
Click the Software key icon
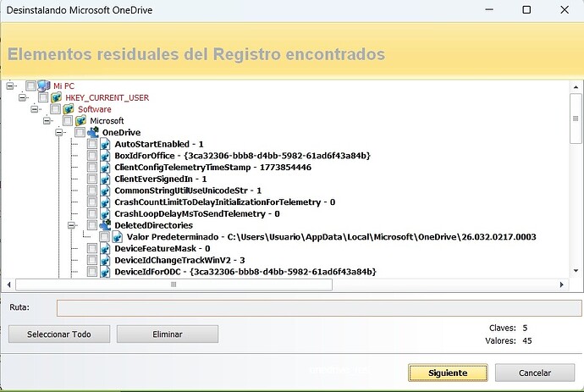[x=69, y=109]
